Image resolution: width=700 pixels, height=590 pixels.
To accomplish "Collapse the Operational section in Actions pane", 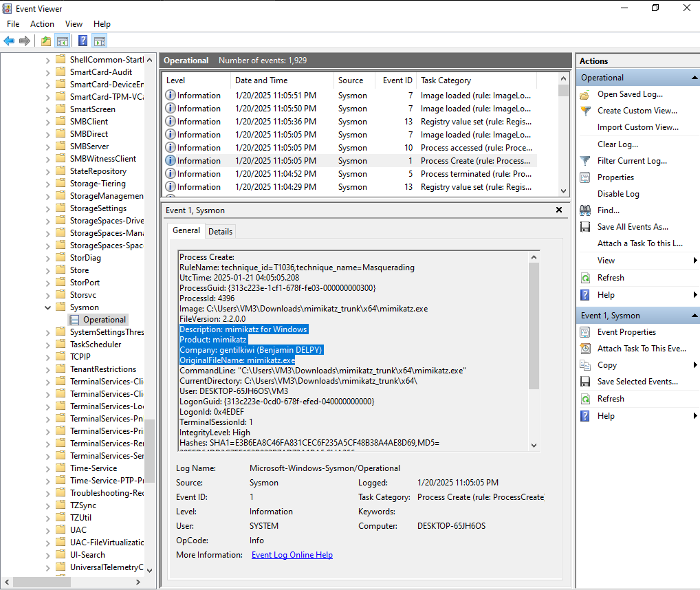I will [694, 78].
